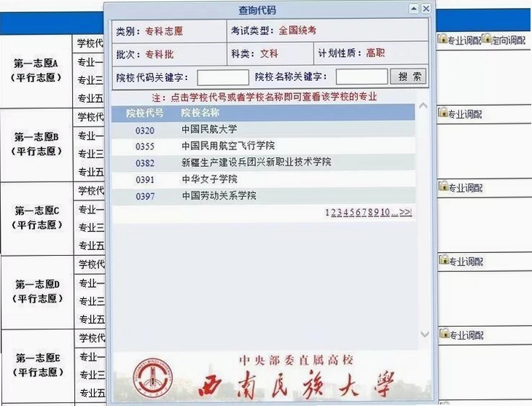The height and width of the screenshot is (406, 532).
Task: Click the 院校名称 column header
Action: [200, 113]
